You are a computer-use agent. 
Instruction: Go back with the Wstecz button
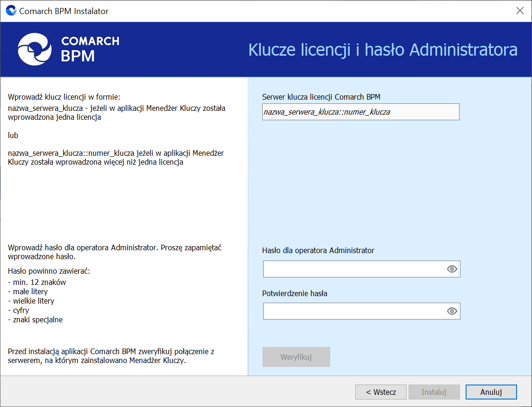[x=381, y=392]
